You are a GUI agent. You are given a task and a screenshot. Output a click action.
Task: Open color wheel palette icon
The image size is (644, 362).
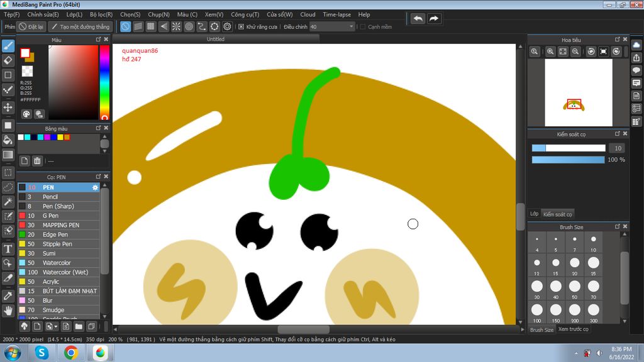(x=26, y=114)
